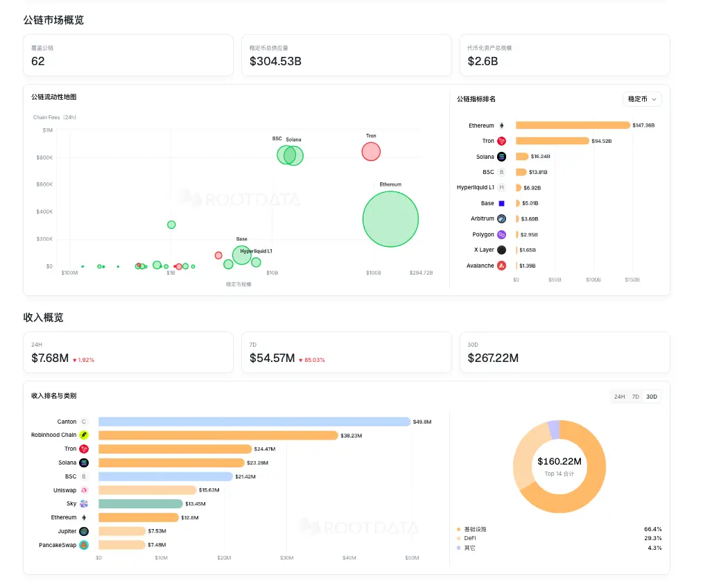Click the Avalanche label in chain ranking
The width and height of the screenshot is (703, 588).
tap(480, 266)
